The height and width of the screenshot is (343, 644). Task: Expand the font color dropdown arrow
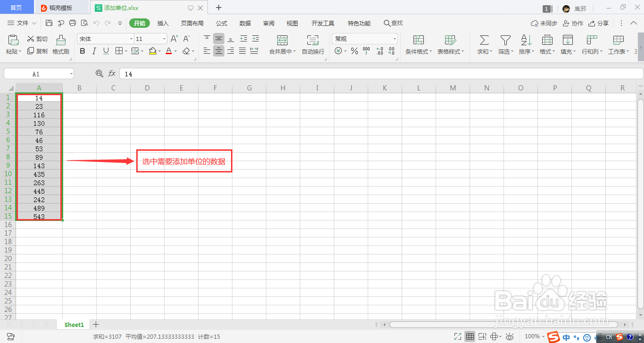pyautogui.click(x=174, y=51)
